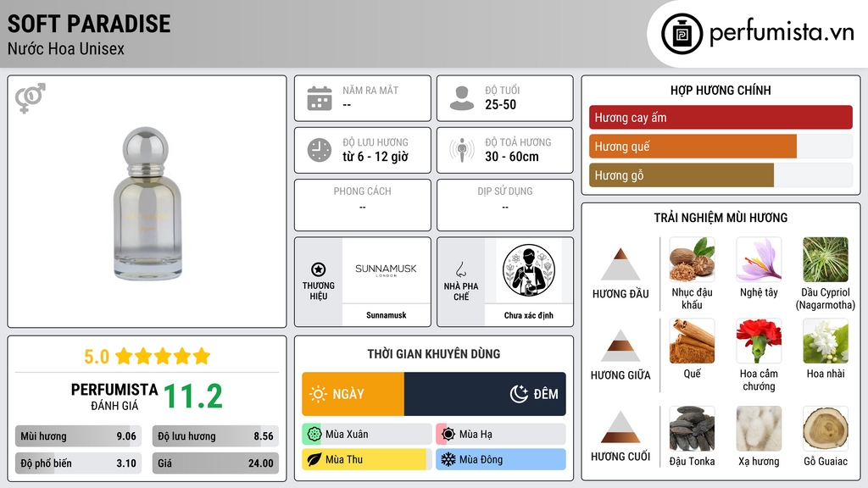Click the star badge icon above Thương hiệu
Image resolution: width=868 pixels, height=488 pixels.
[x=319, y=269]
